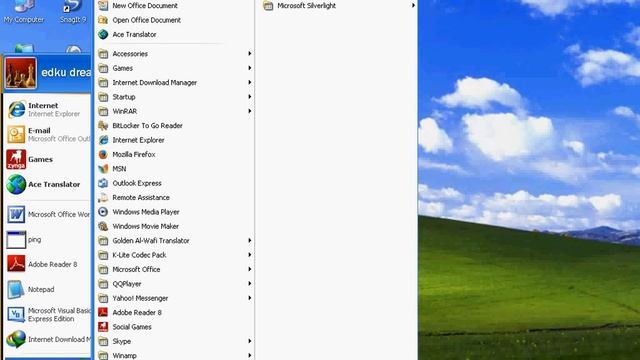Open the Winamp folder entry

(x=175, y=356)
